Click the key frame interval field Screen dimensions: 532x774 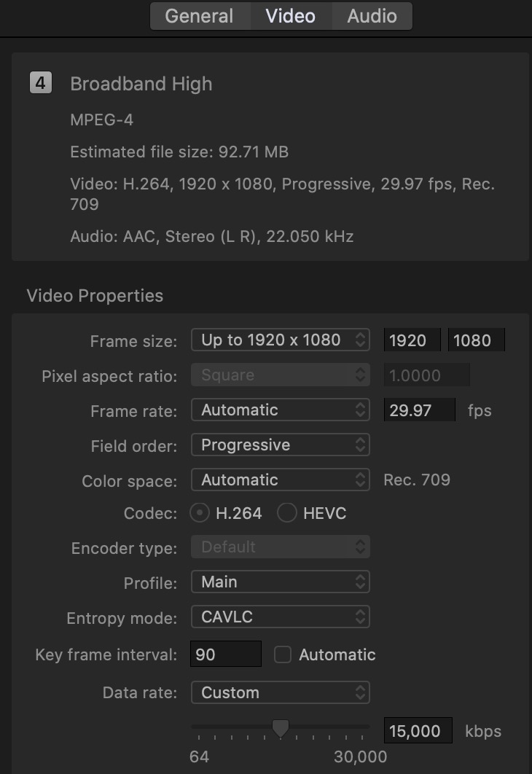click(225, 654)
